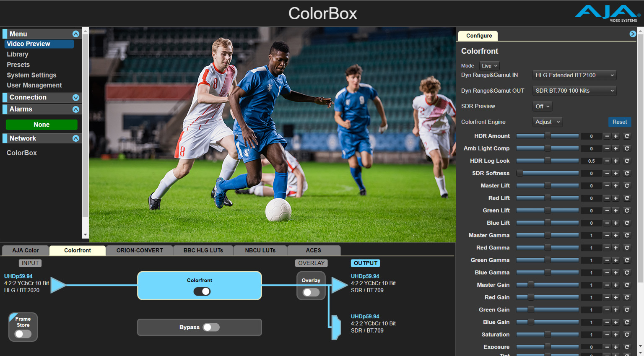Image resolution: width=644 pixels, height=356 pixels.
Task: Click the green None alarm button
Action: pos(42,125)
